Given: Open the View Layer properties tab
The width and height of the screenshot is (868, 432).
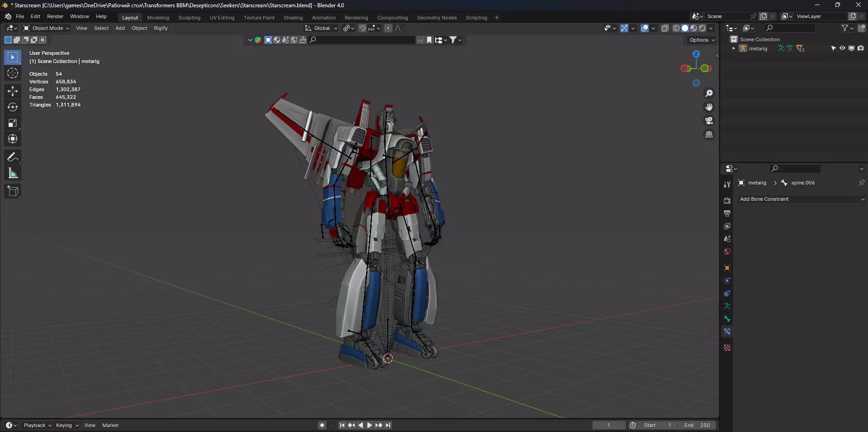Looking at the screenshot, I should [x=727, y=226].
